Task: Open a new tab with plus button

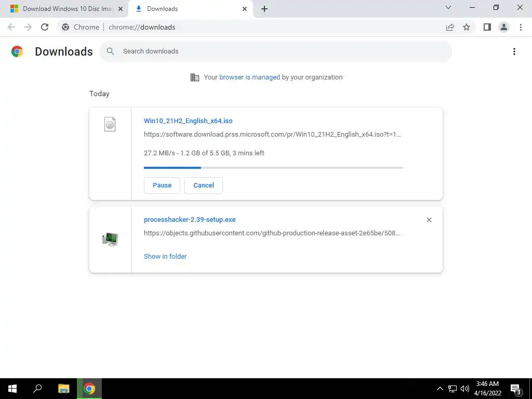Action: 264,9
